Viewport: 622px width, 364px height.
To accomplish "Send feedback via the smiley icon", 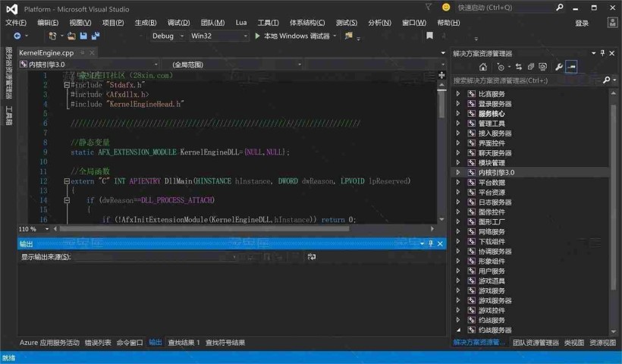I will coord(446,7).
